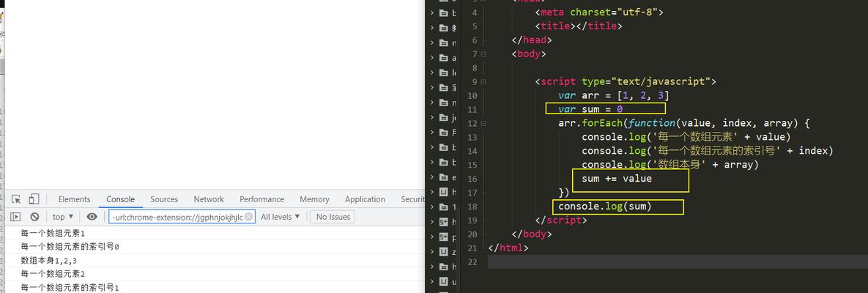
Task: Switch to the Memory tab
Action: 314,199
